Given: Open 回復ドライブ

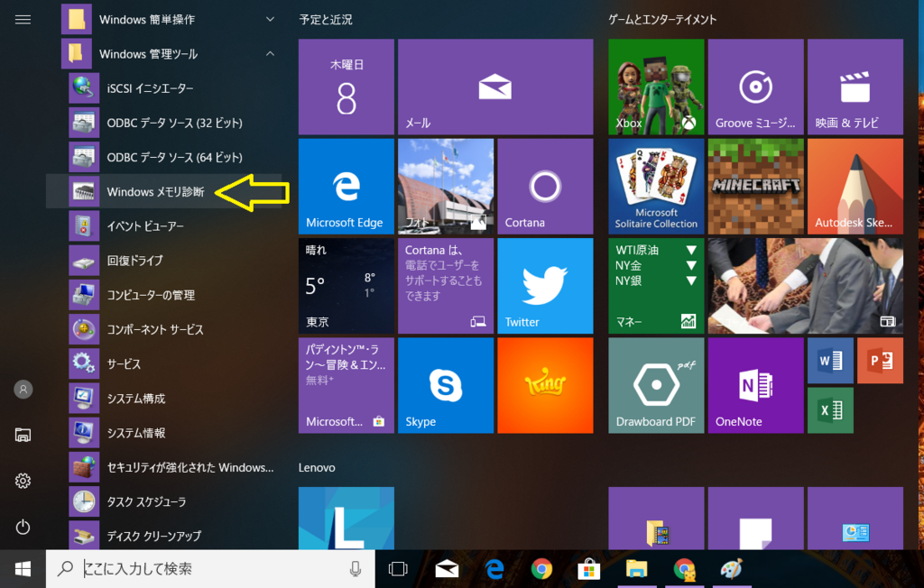Looking at the screenshot, I should tap(164, 261).
